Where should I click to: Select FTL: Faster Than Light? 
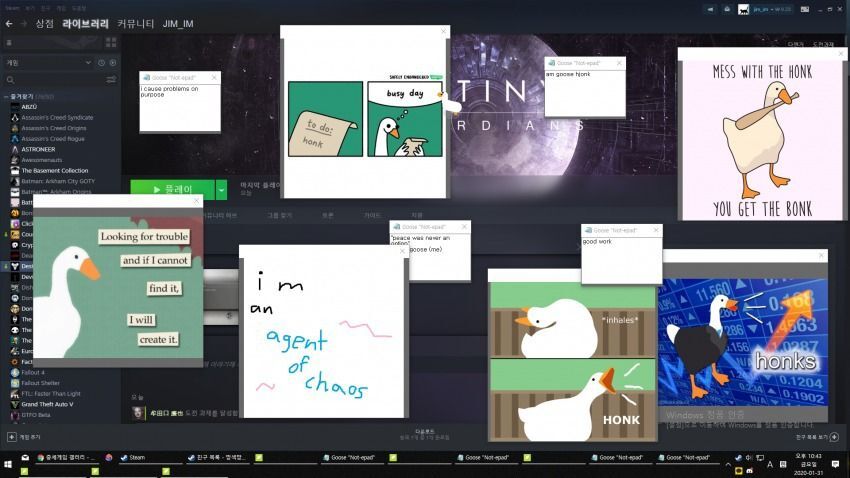click(x=50, y=394)
